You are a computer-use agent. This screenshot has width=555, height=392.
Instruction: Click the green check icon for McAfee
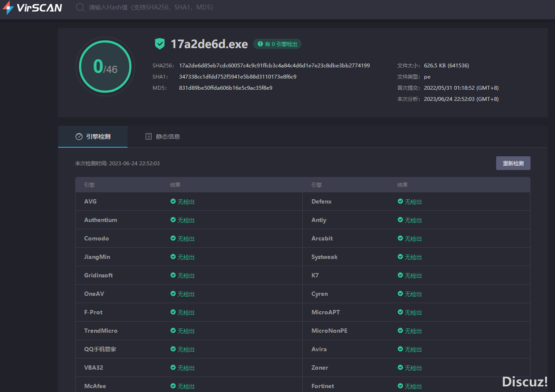coord(173,386)
